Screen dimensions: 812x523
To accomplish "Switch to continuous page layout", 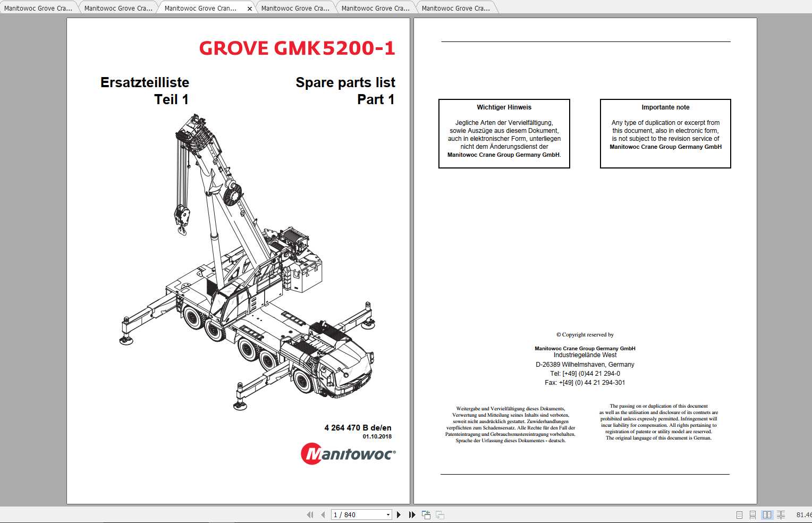I will 752,514.
